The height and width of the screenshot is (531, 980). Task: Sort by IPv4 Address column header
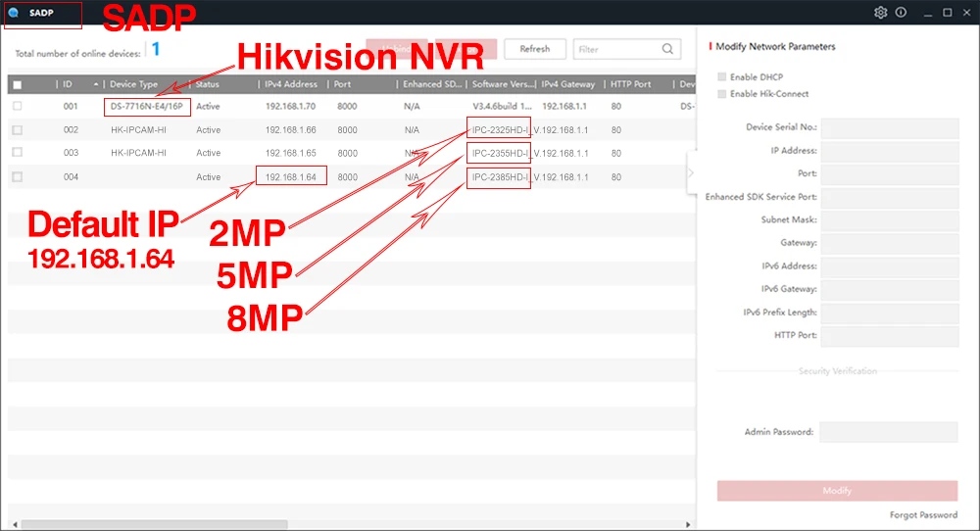coord(292,84)
